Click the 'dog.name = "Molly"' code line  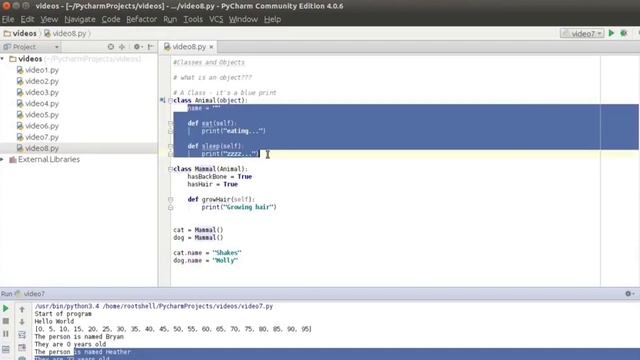pyautogui.click(x=206, y=260)
